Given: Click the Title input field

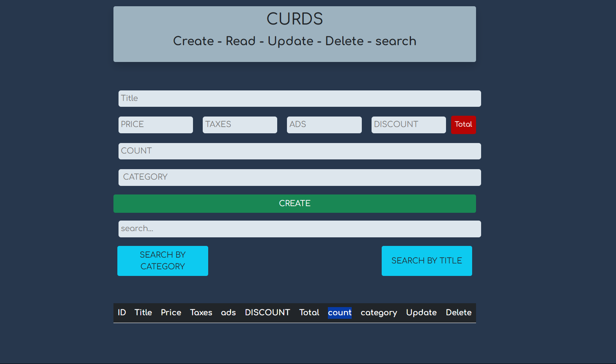Looking at the screenshot, I should click(299, 99).
